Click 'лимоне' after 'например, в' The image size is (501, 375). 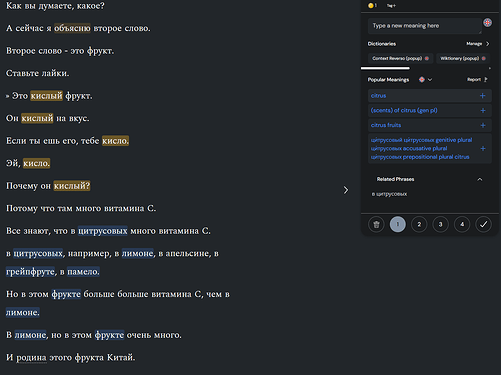click(x=138, y=254)
